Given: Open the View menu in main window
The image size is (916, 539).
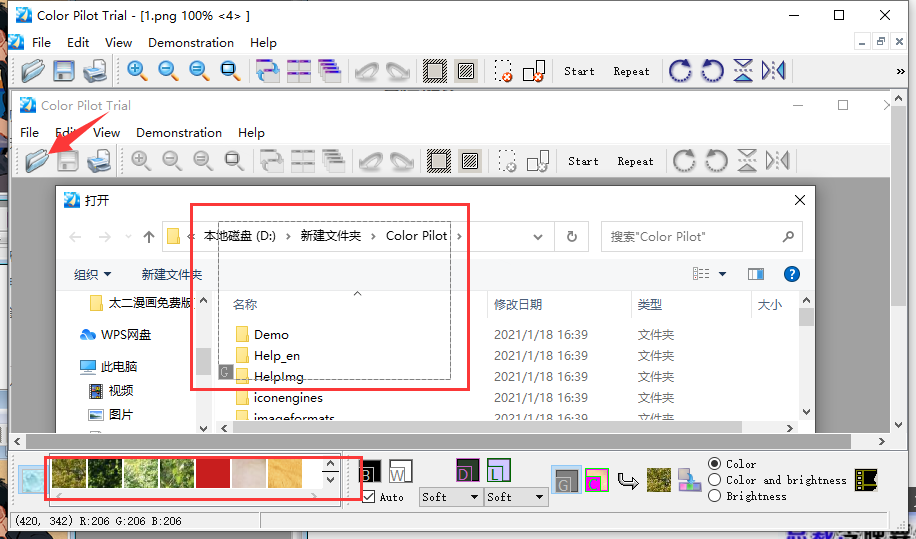Looking at the screenshot, I should click(119, 43).
